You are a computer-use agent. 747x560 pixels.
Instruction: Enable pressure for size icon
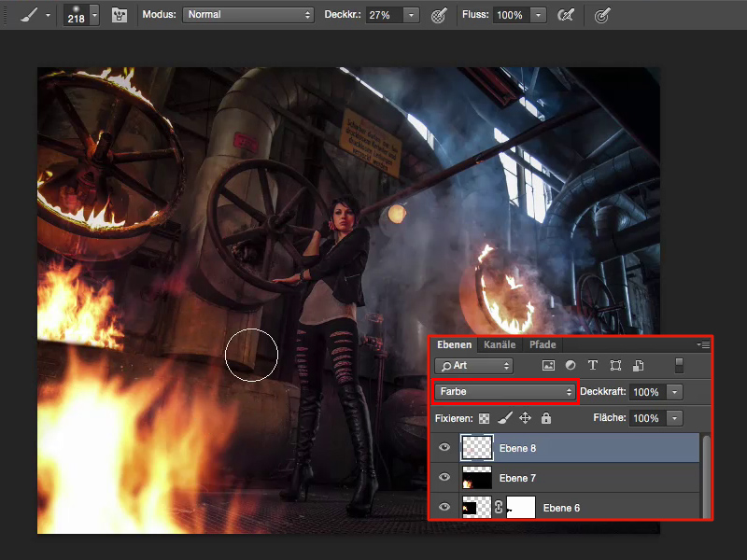(602, 15)
